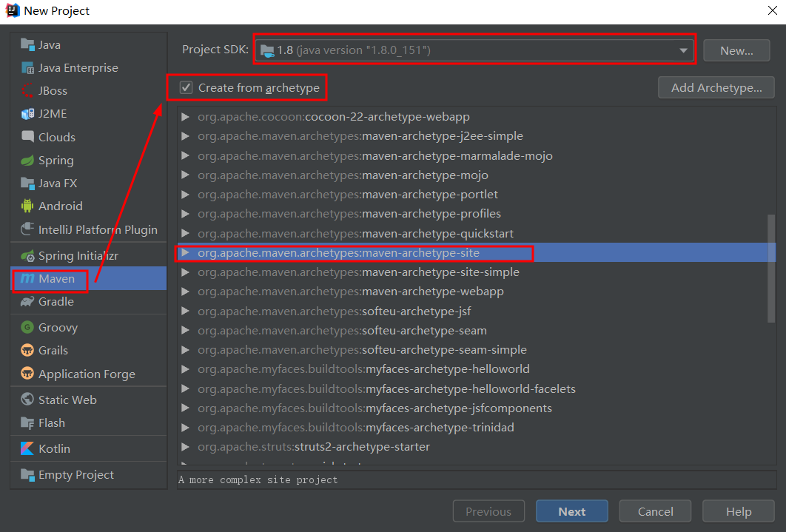Select Java Enterprise label in sidebar

click(78, 67)
